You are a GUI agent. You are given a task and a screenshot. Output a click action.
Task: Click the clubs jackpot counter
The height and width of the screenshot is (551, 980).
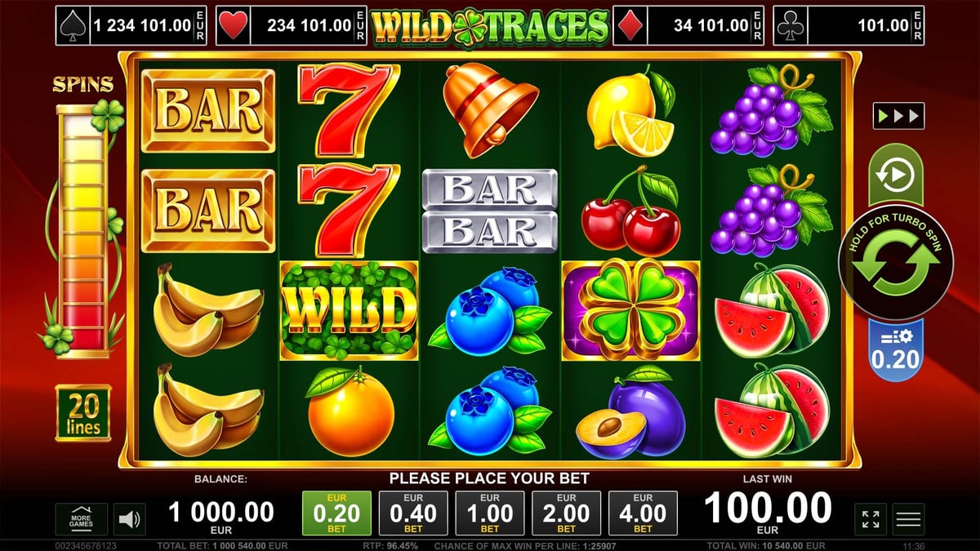[849, 26]
